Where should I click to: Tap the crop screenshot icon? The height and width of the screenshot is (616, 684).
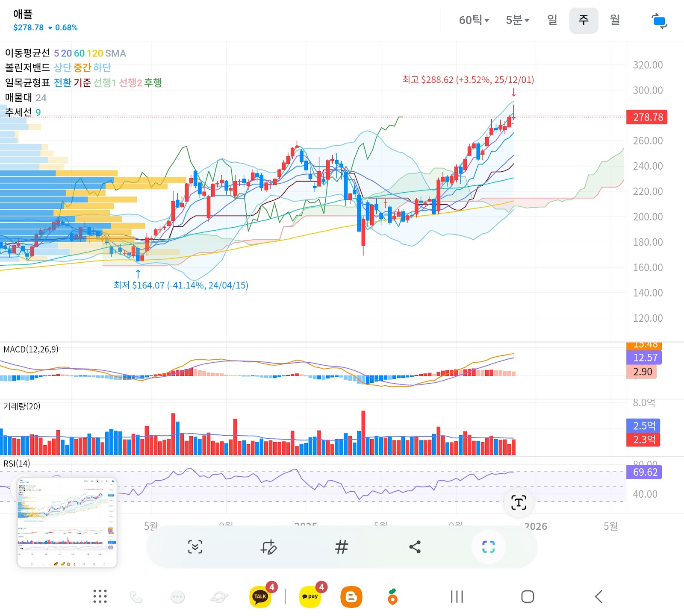coord(488,547)
